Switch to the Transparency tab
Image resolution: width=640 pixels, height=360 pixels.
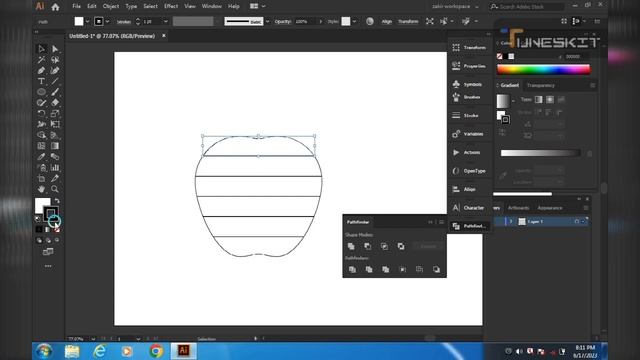(540, 85)
